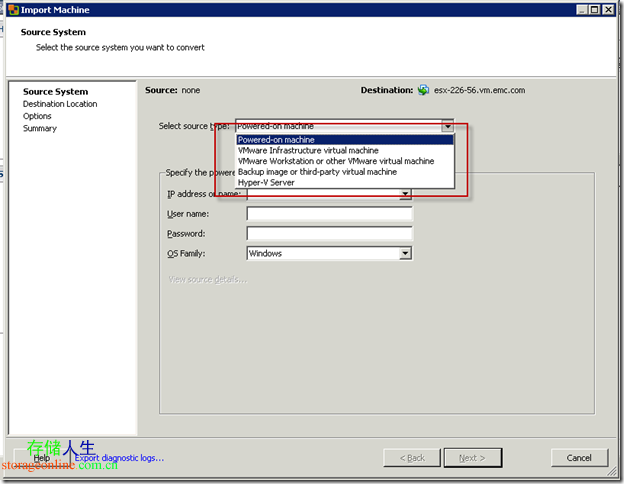Collapse the Select source type dropdown arrow

(x=448, y=126)
